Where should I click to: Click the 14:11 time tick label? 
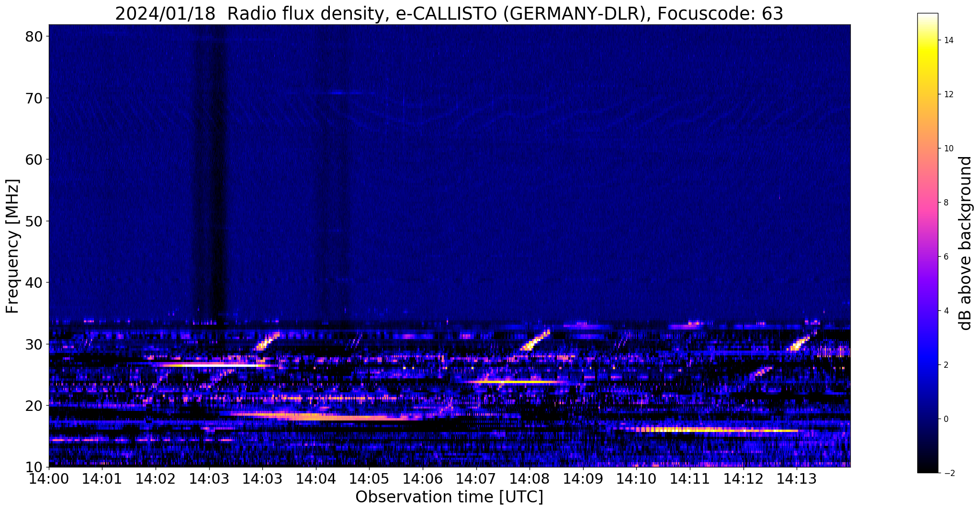pyautogui.click(x=689, y=479)
